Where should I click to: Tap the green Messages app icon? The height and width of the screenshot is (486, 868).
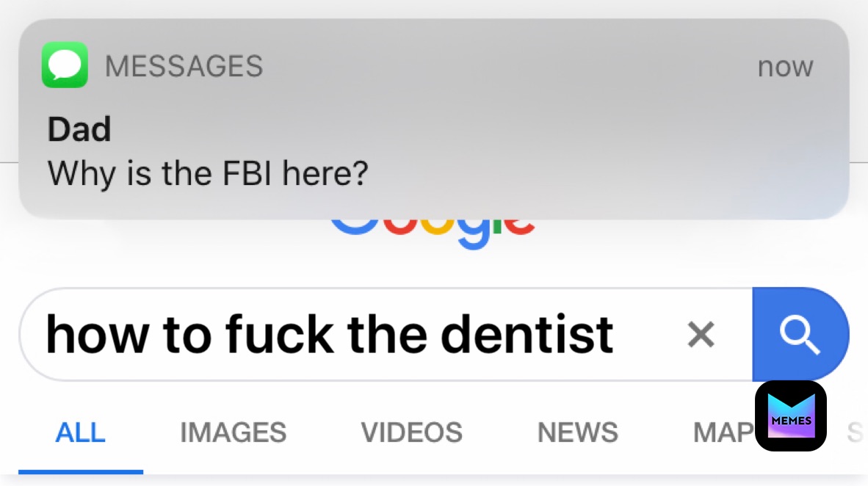[x=65, y=65]
